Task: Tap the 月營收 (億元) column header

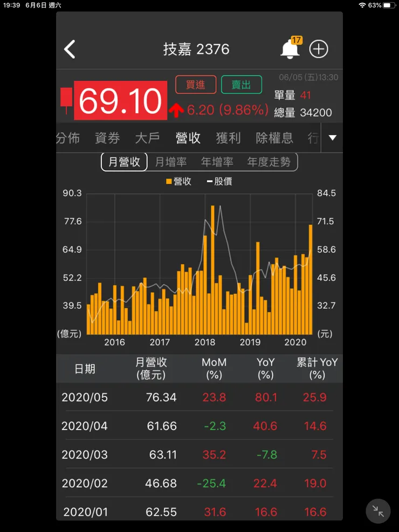Action: (x=151, y=369)
